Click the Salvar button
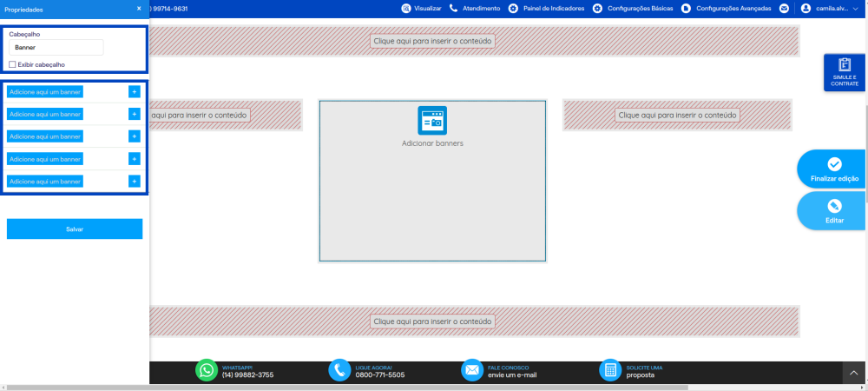Screen dimensions: 868x391 75,229
